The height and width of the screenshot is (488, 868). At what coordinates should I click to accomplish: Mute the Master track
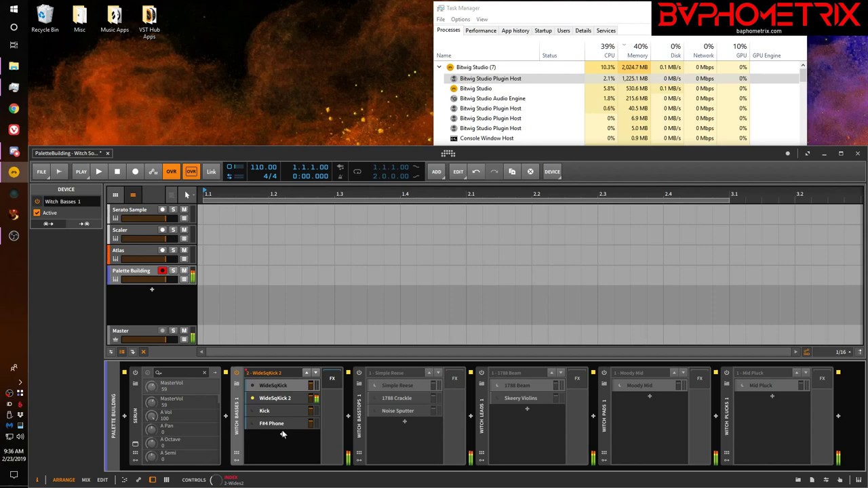pos(184,331)
